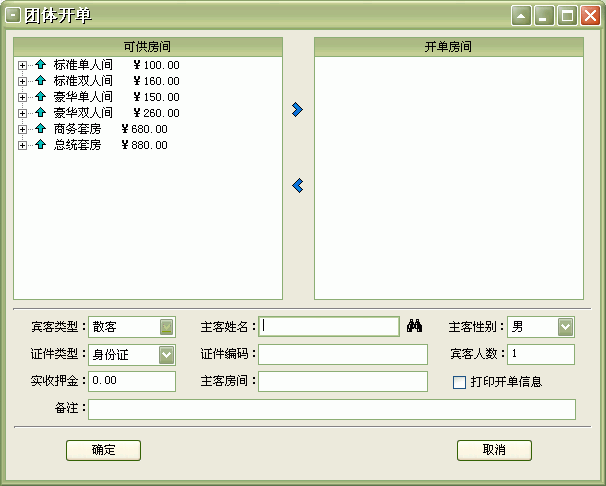
Task: Click the 确定 button
Action: [103, 450]
